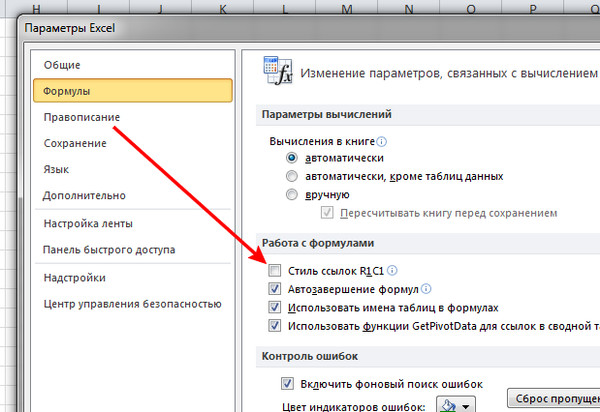This screenshot has height=412, width=600.
Task: Click Сброс пропущенных ошибок button
Action: (554, 398)
